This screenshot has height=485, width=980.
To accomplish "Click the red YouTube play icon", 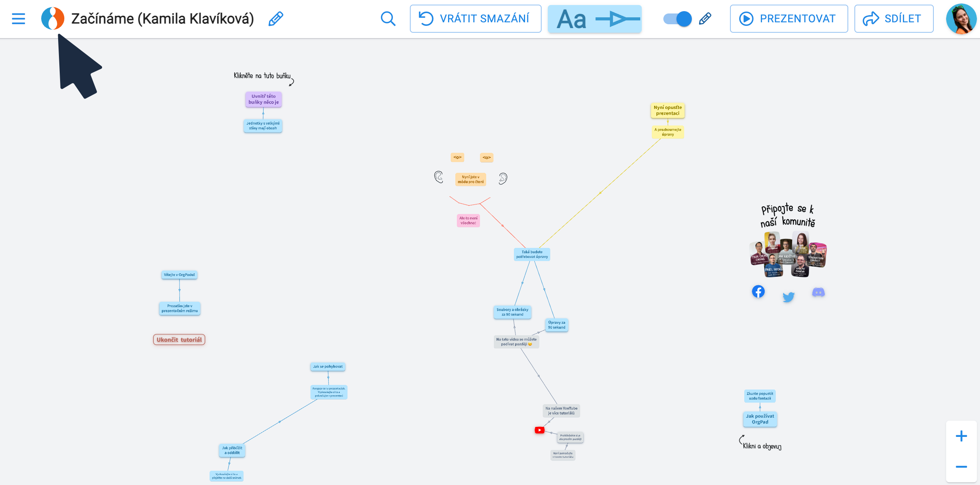I will [539, 430].
